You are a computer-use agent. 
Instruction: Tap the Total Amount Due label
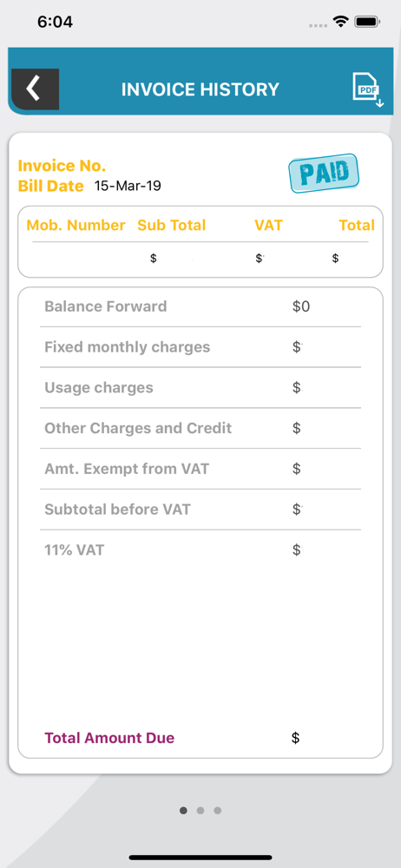click(x=109, y=738)
